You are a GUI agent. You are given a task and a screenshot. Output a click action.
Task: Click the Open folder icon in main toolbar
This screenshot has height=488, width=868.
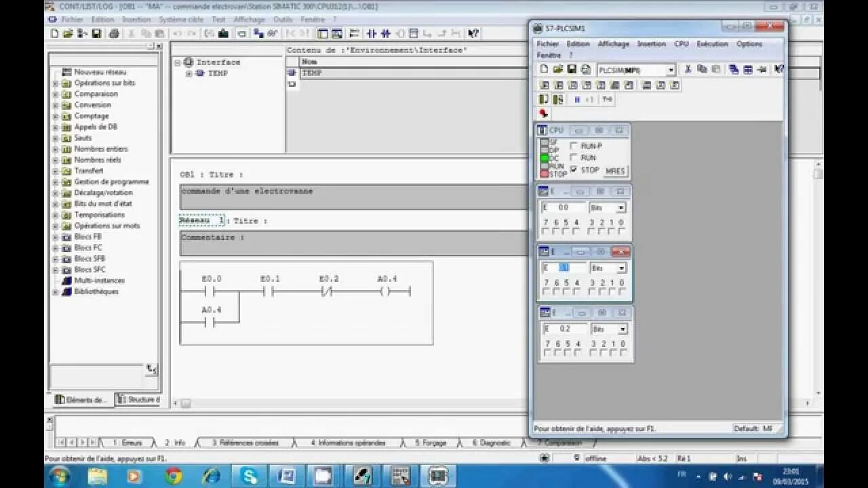tap(68, 33)
